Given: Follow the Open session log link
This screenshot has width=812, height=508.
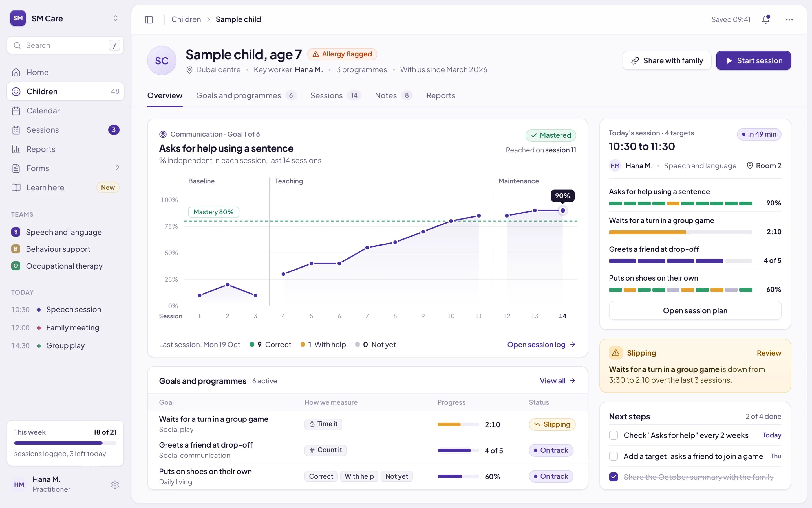Looking at the screenshot, I should (541, 344).
